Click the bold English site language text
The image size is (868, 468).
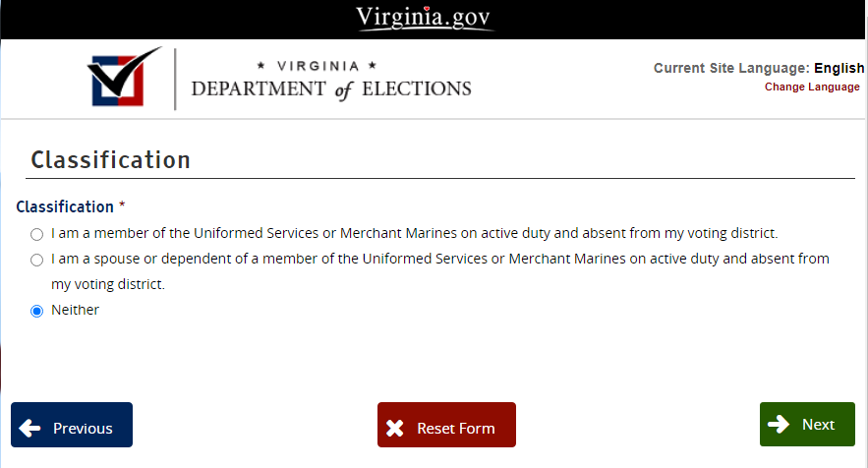(839, 68)
